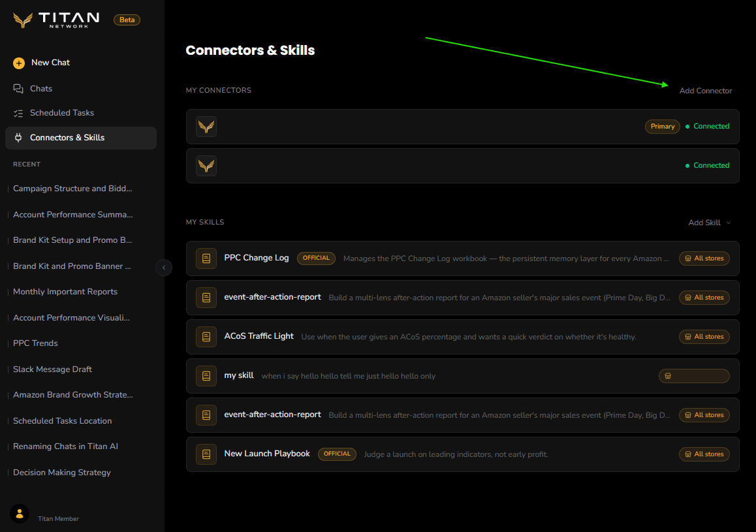756x532 pixels.
Task: Select Connectors & Skills in the sidebar
Action: tap(81, 138)
